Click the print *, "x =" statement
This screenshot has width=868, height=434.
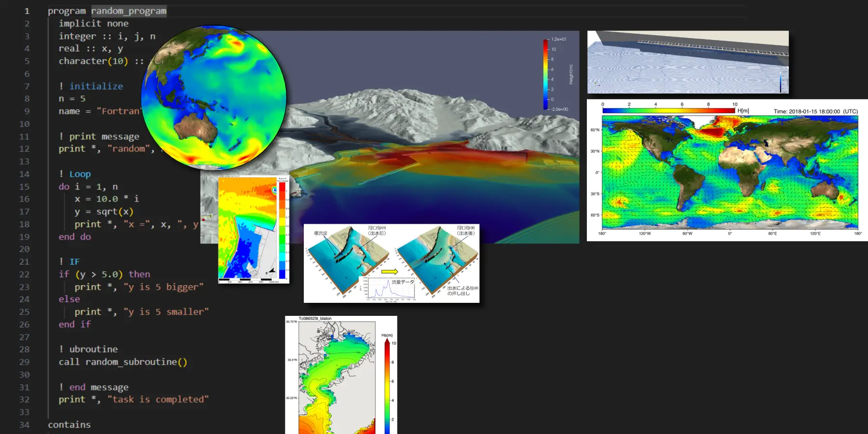(x=136, y=224)
